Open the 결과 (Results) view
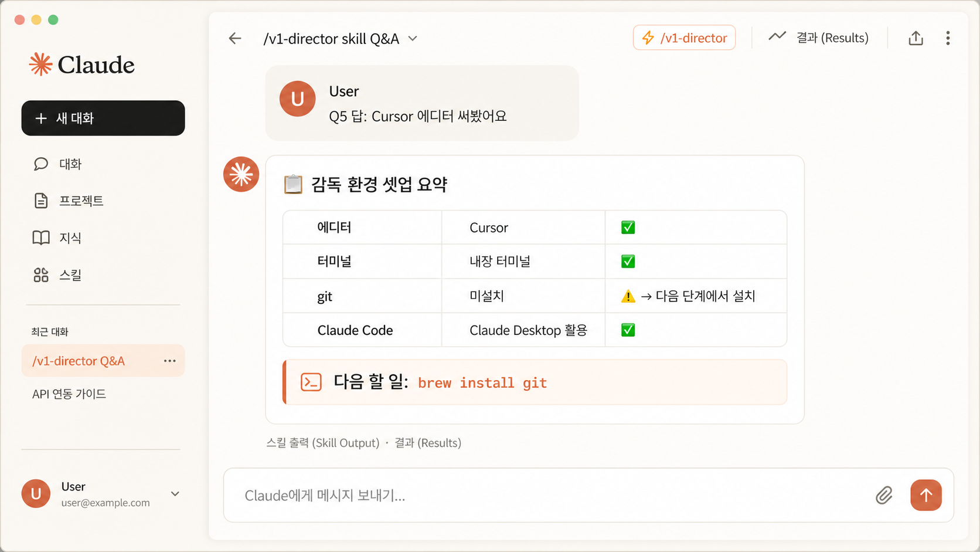 [819, 38]
